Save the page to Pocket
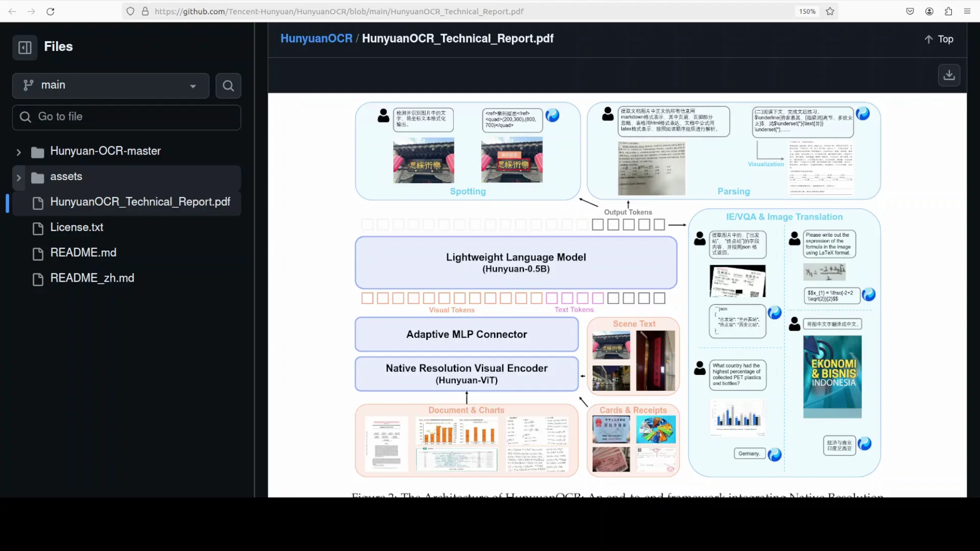 tap(910, 11)
